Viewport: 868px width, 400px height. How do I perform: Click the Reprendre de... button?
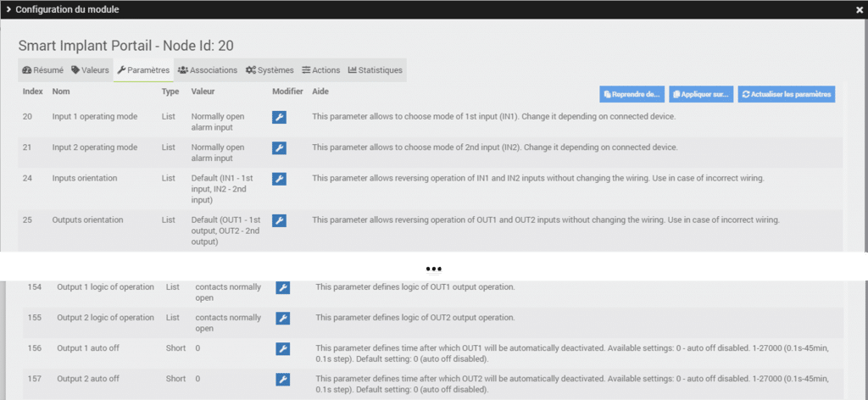coord(632,94)
